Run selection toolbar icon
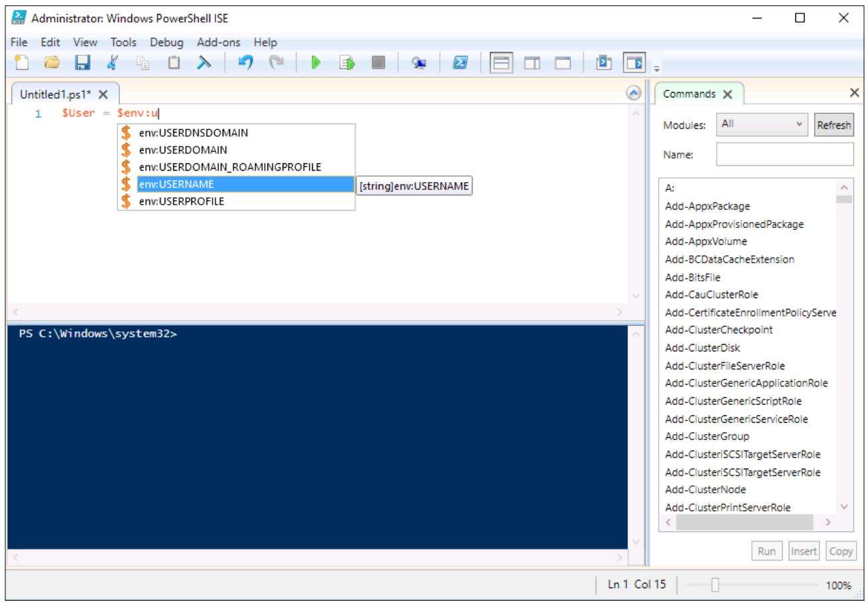Viewport: 868px width, 606px height. click(347, 62)
